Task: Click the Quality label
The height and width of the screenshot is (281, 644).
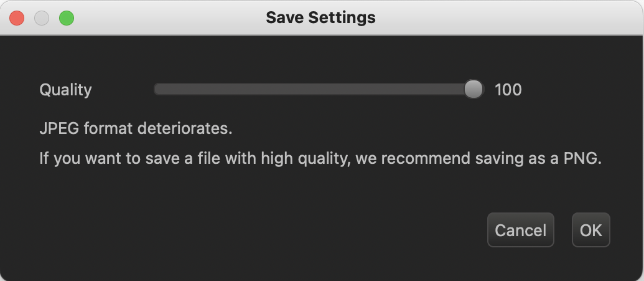Action: [66, 90]
